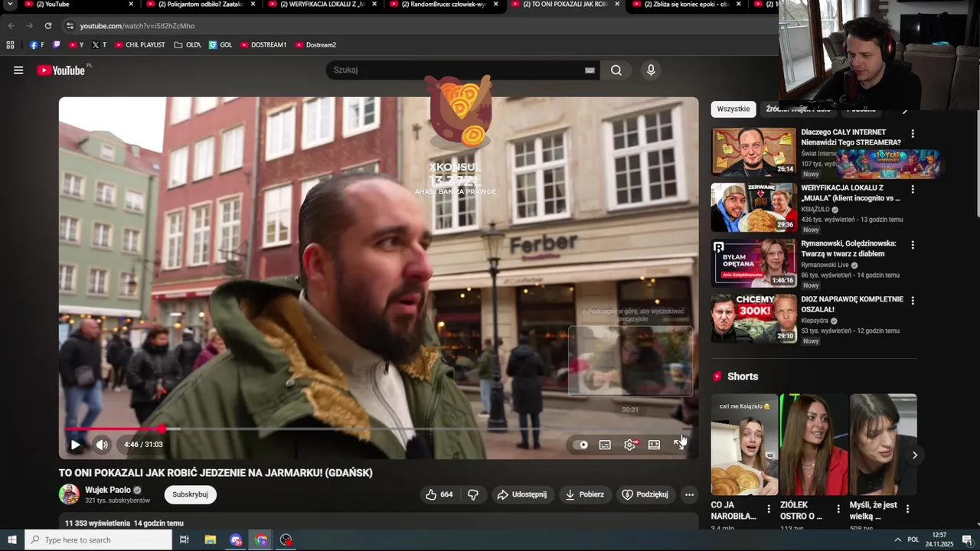The image size is (980, 551).
Task: Open options for 'Dlaczego CAŁY INTERNET' video
Action: (x=912, y=134)
